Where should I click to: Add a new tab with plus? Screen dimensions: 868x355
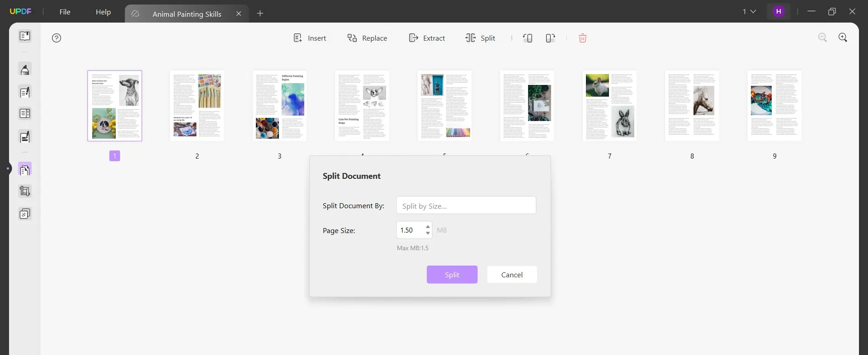pos(260,13)
